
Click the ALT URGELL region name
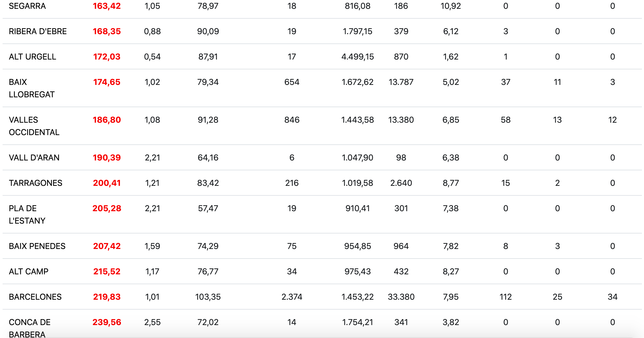click(x=32, y=57)
